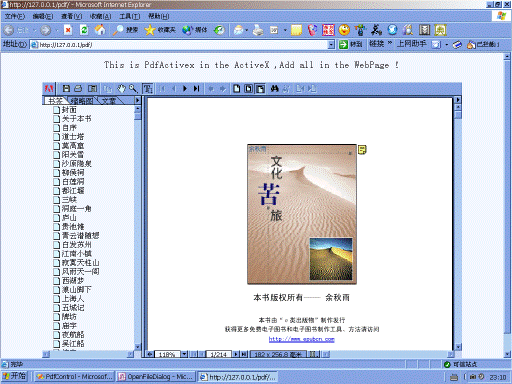Open the 自序 bookmark
This screenshot has height=384, width=512.
click(x=69, y=127)
